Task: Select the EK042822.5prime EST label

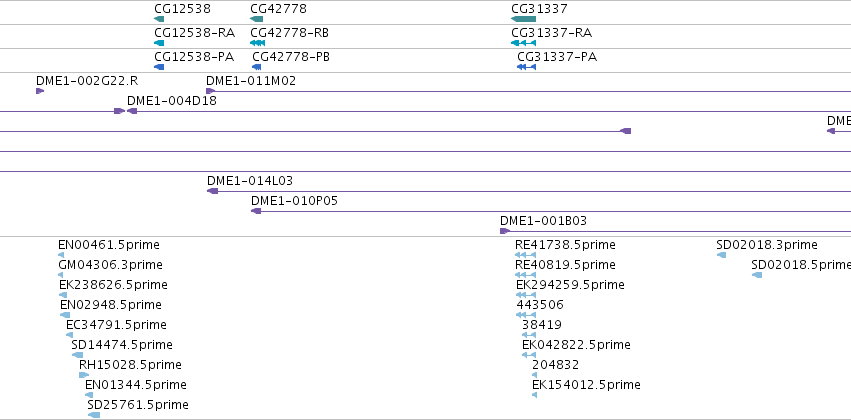Action: click(x=576, y=345)
